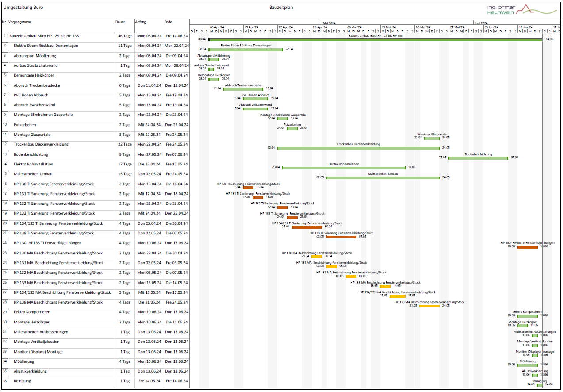Click 'Monitor (Displays) Montage' in the task name column
The height and width of the screenshot is (392, 563).
pyautogui.click(x=38, y=352)
